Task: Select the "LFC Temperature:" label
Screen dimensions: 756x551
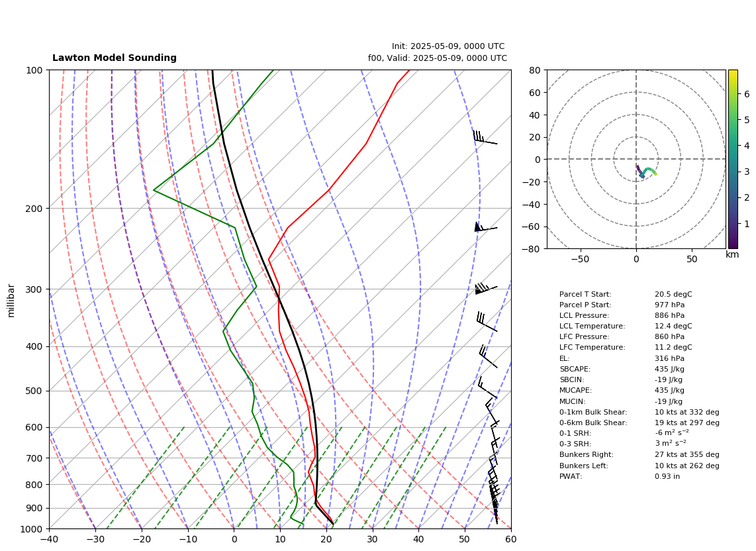Action: click(592, 348)
